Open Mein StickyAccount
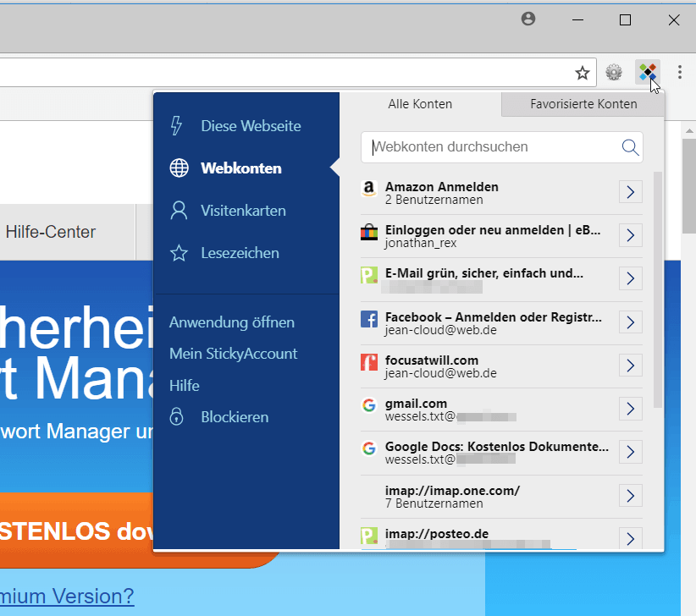This screenshot has width=696, height=616. tap(234, 354)
